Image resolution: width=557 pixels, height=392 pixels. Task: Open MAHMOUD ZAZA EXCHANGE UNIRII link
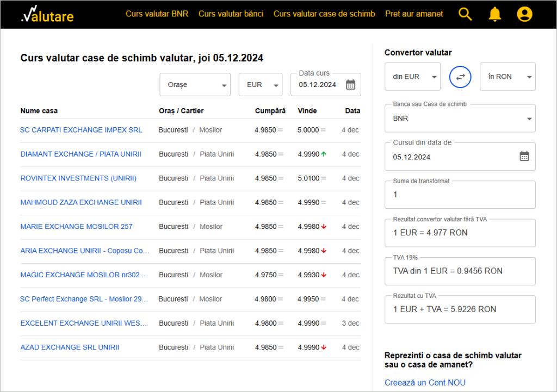point(81,202)
